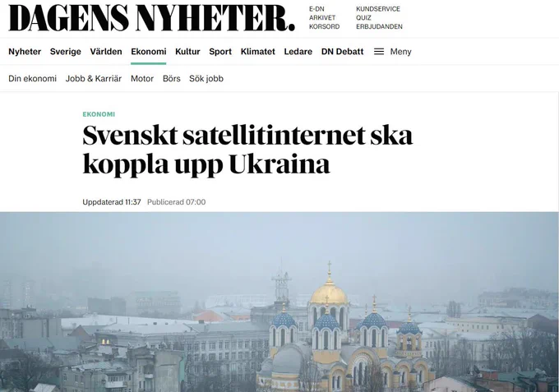Select the active Ekonomi tab

pyautogui.click(x=149, y=52)
